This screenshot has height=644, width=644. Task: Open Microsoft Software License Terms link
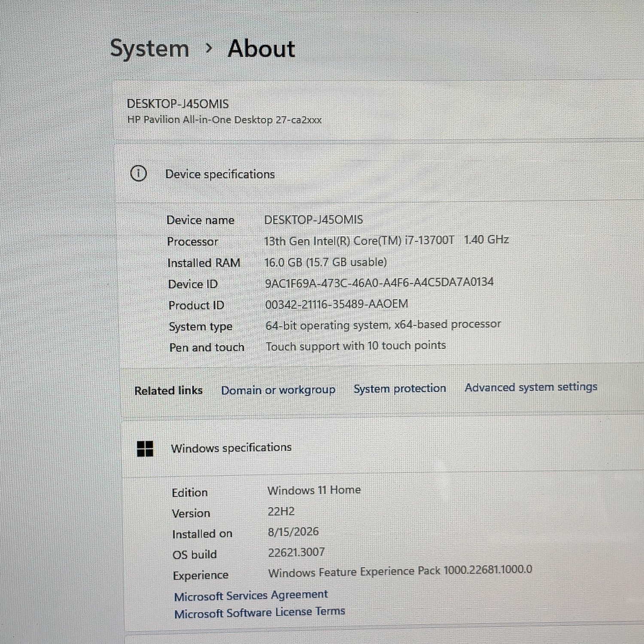260,612
